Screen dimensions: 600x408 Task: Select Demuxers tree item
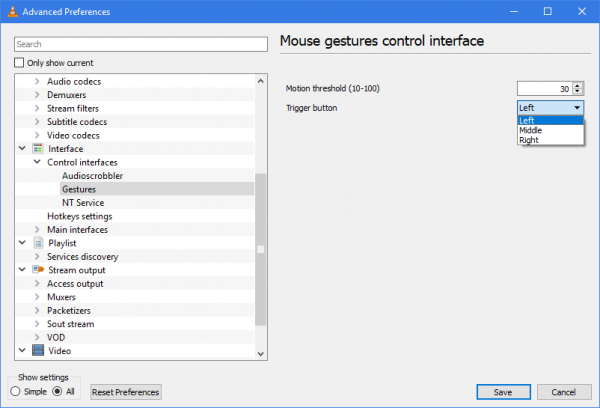[67, 95]
